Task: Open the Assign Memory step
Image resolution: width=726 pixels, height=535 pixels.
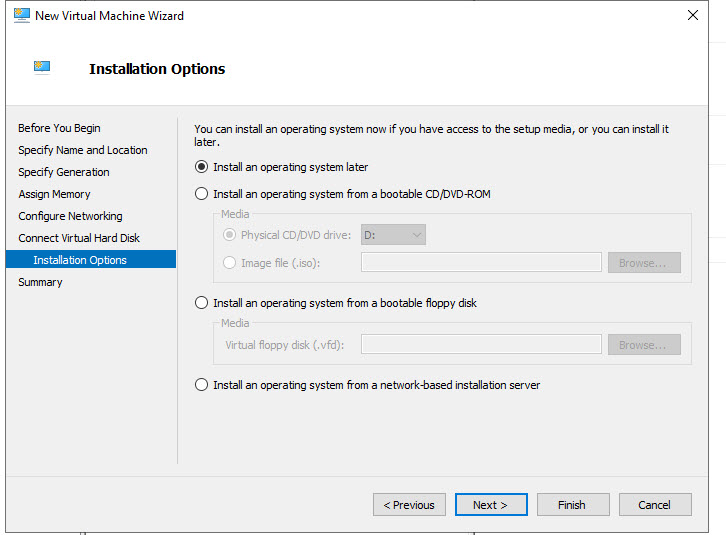Action: [54, 194]
